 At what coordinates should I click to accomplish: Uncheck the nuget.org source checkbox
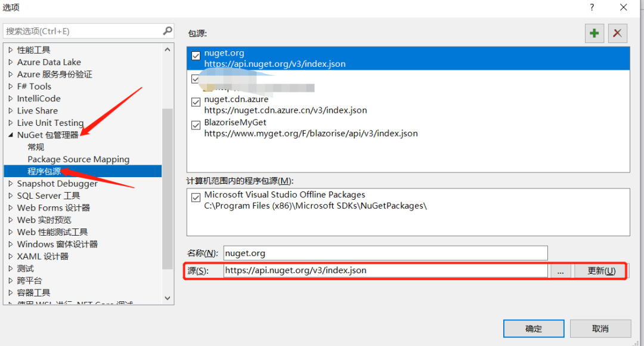coord(196,55)
